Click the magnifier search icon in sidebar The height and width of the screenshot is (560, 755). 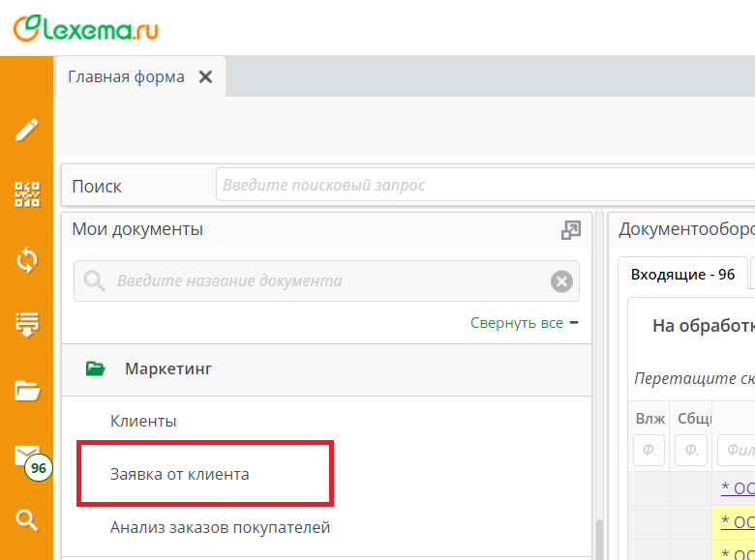point(27,520)
